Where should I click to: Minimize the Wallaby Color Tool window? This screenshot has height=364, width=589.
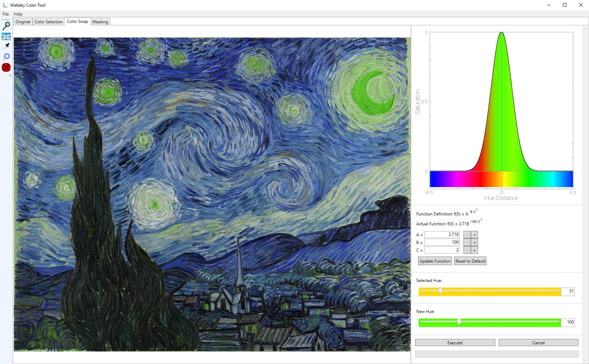(x=549, y=5)
